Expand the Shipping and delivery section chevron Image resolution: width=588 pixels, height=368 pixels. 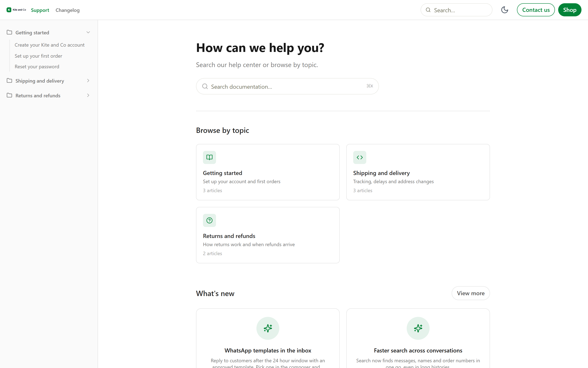point(88,81)
